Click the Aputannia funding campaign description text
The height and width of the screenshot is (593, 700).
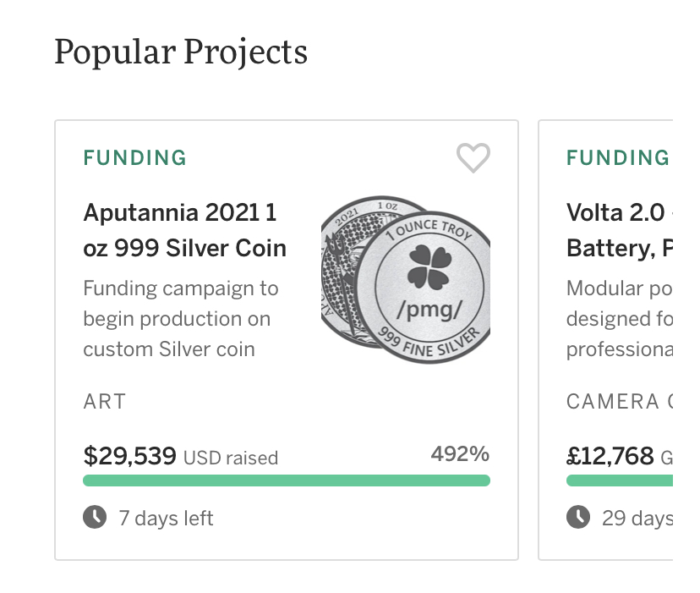180,319
